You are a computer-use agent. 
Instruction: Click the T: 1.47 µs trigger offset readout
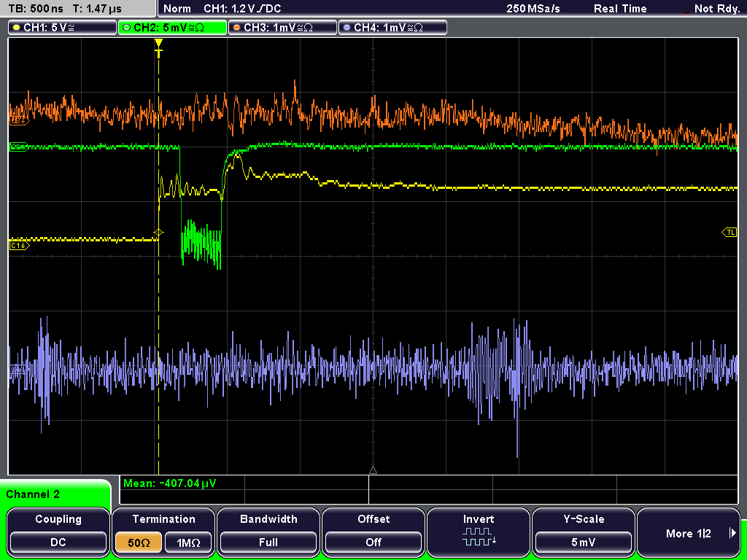97,9
